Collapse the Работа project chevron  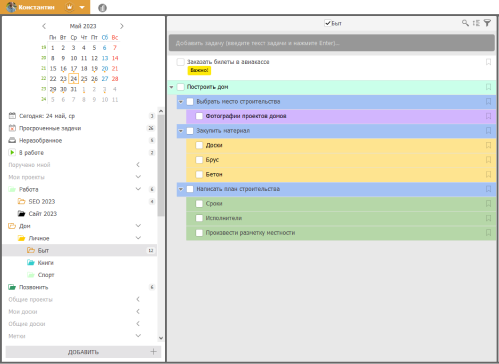coord(138,189)
